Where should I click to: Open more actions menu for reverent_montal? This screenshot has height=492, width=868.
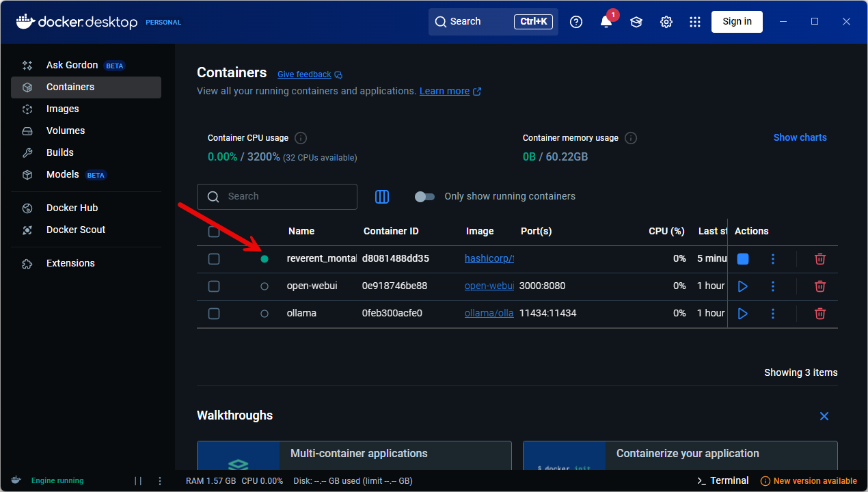point(773,259)
